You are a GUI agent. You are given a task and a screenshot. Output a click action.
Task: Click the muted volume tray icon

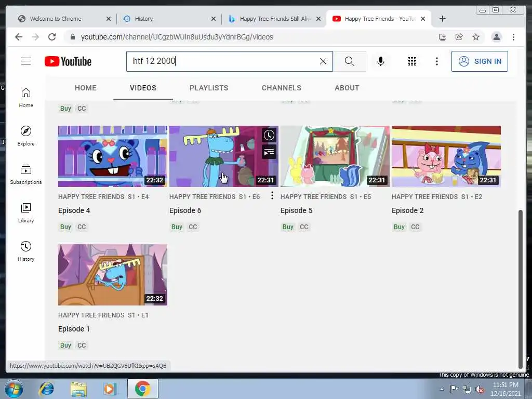click(480, 390)
